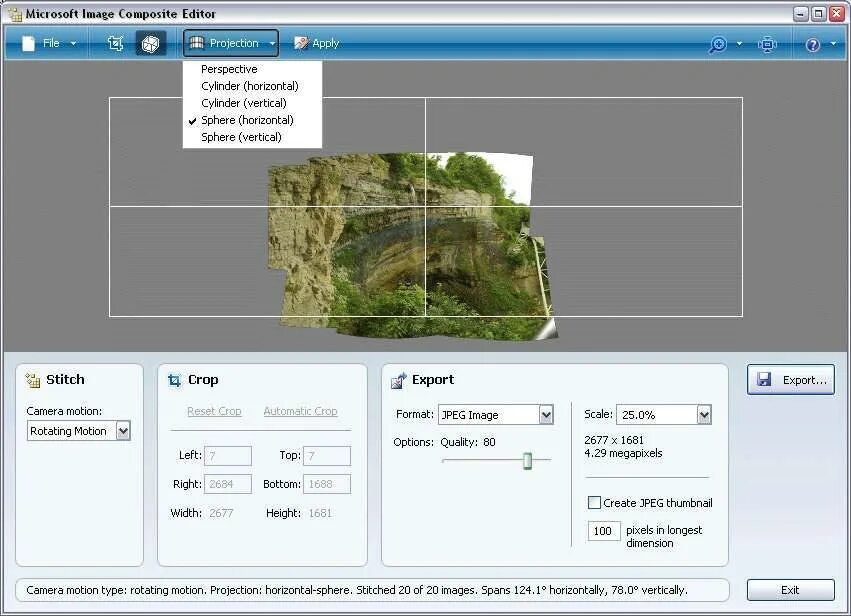
Task: Click the 2677 x 1681 dimensions text
Action: tap(614, 440)
